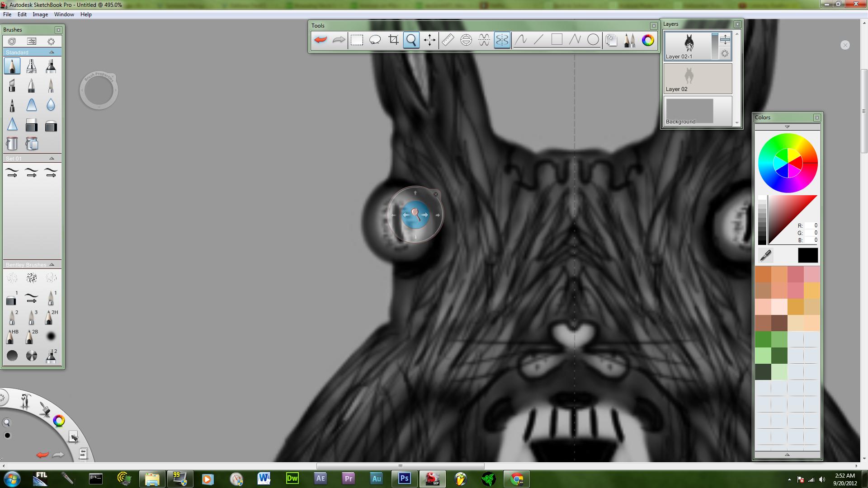868x488 pixels.
Task: Open the Layers window icon
Action: (612, 40)
